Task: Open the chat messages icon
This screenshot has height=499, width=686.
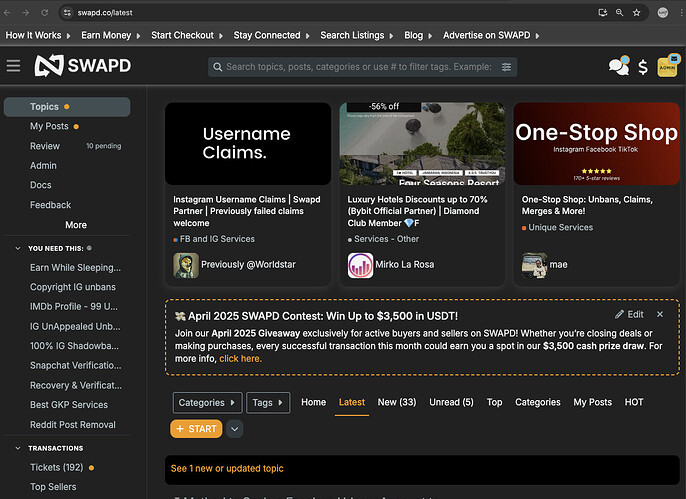Action: tap(619, 66)
